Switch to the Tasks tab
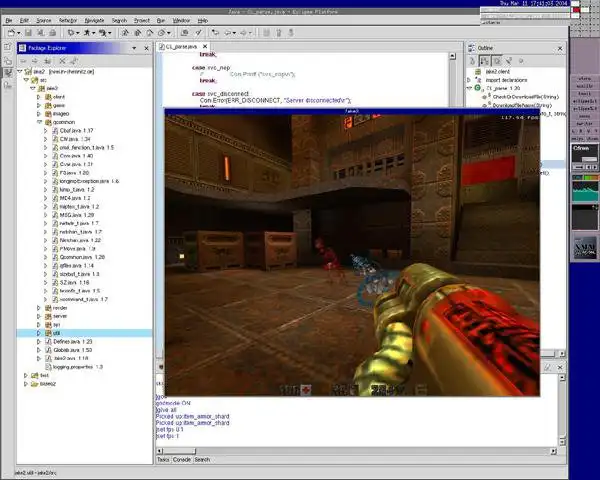600x480 pixels. coord(163,460)
